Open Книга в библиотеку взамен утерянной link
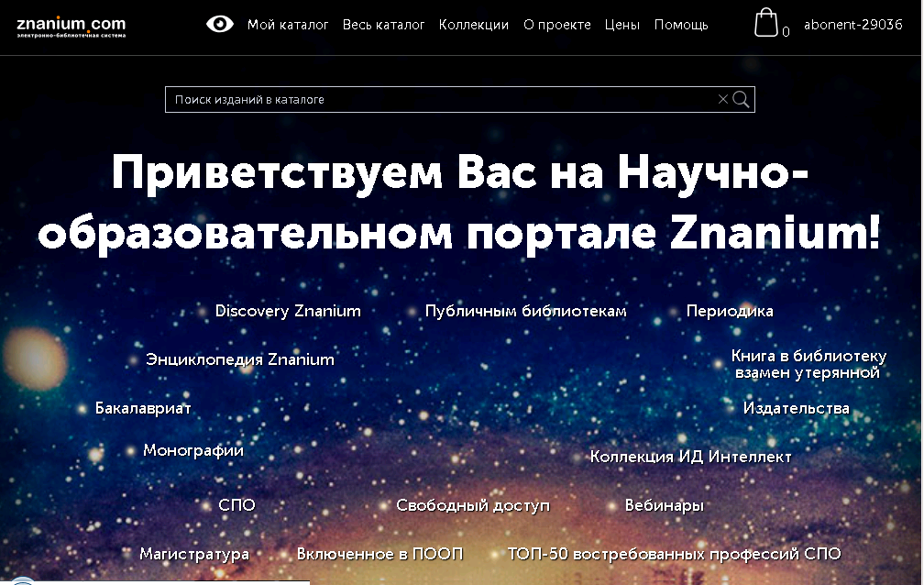This screenshot has width=924, height=585. coord(808,364)
